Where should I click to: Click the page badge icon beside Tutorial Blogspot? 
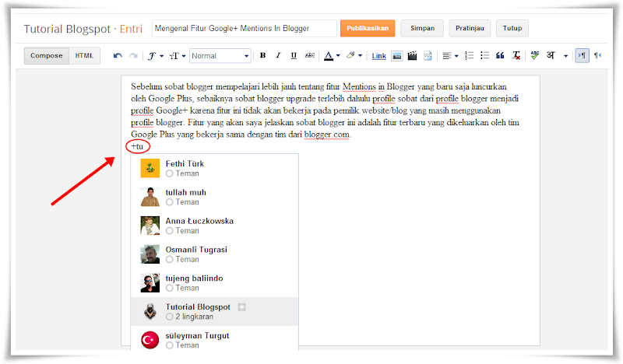pyautogui.click(x=241, y=307)
